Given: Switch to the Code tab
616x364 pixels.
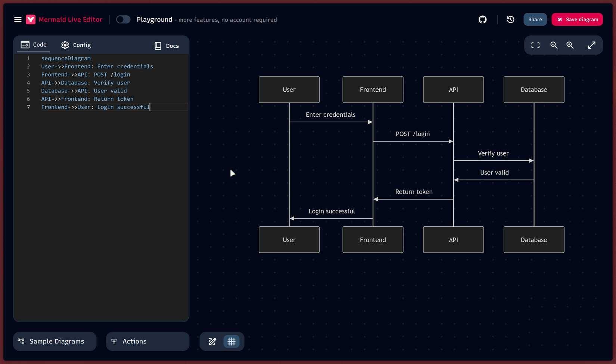Looking at the screenshot, I should [34, 45].
